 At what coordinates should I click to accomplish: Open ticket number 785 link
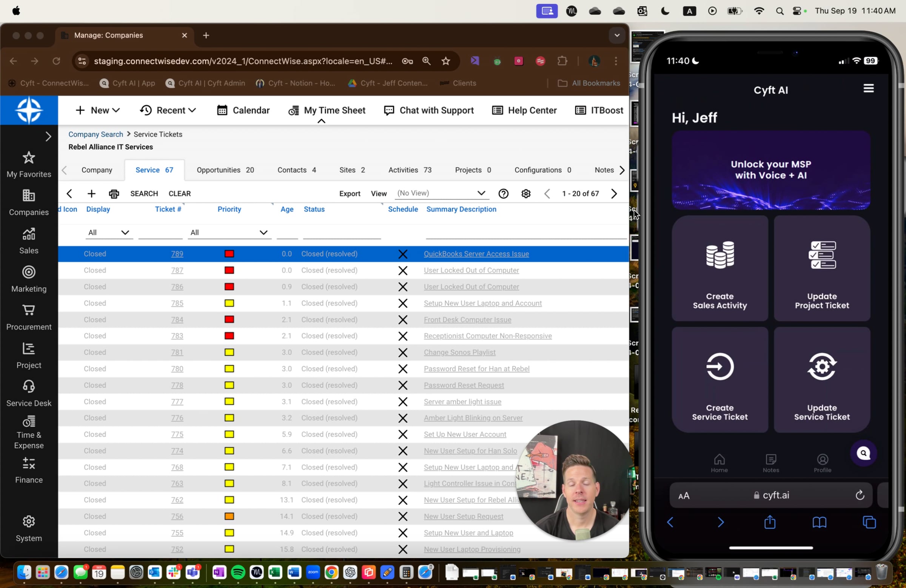click(x=177, y=303)
